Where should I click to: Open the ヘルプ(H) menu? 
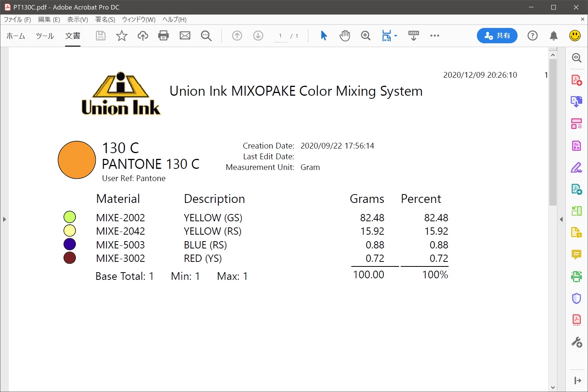pos(174,20)
